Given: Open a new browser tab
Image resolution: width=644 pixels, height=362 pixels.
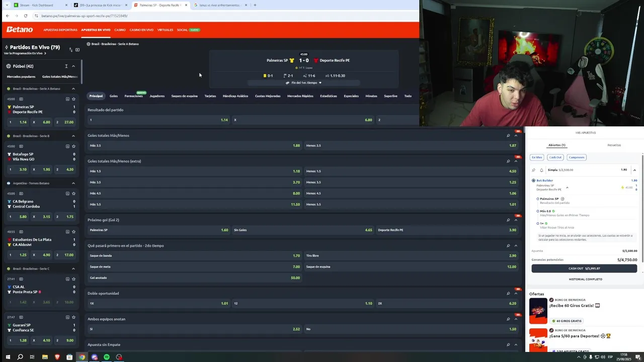Looking at the screenshot, I should [255, 5].
